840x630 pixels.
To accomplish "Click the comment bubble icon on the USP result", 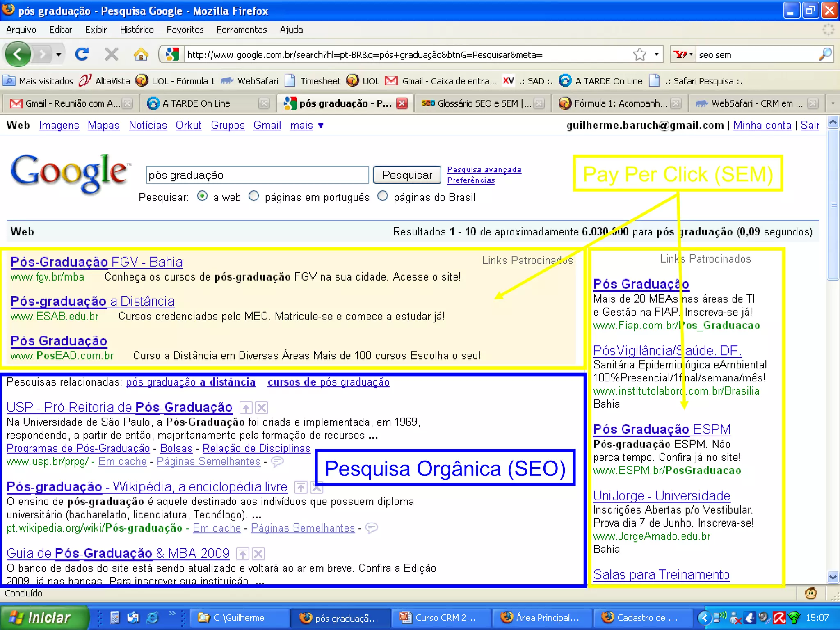I will coord(277,461).
